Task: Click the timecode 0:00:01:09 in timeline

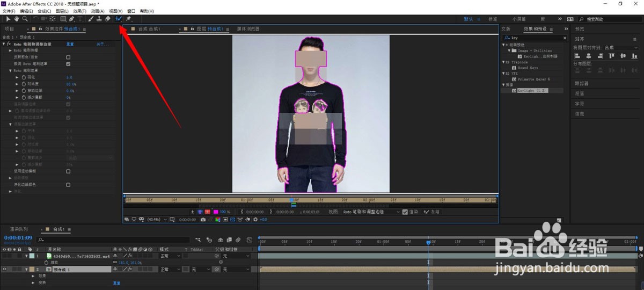Action: coord(18,237)
